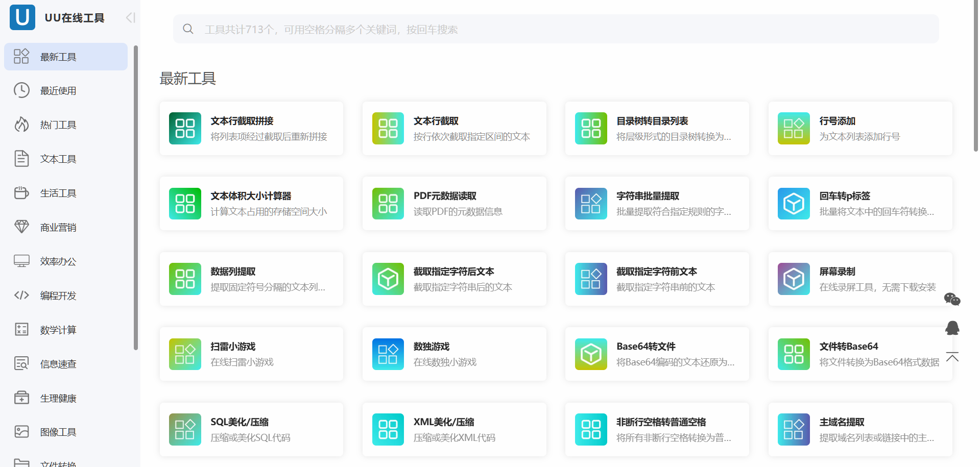Open 文本工具 category

[66, 159]
